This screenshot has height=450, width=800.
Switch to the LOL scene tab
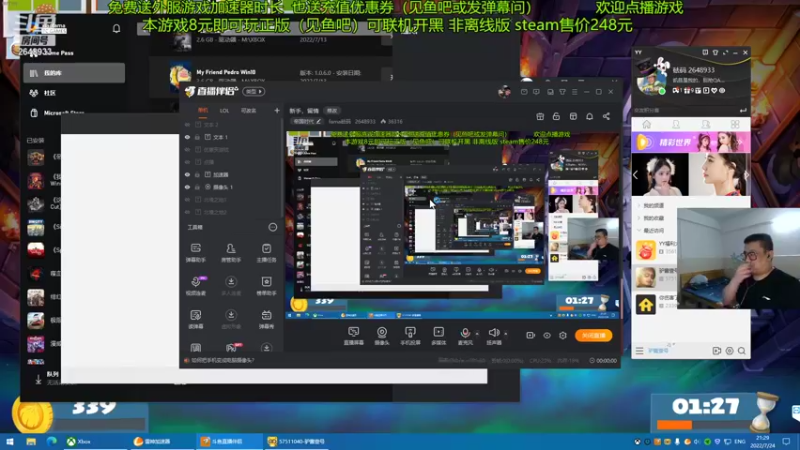coord(224,110)
